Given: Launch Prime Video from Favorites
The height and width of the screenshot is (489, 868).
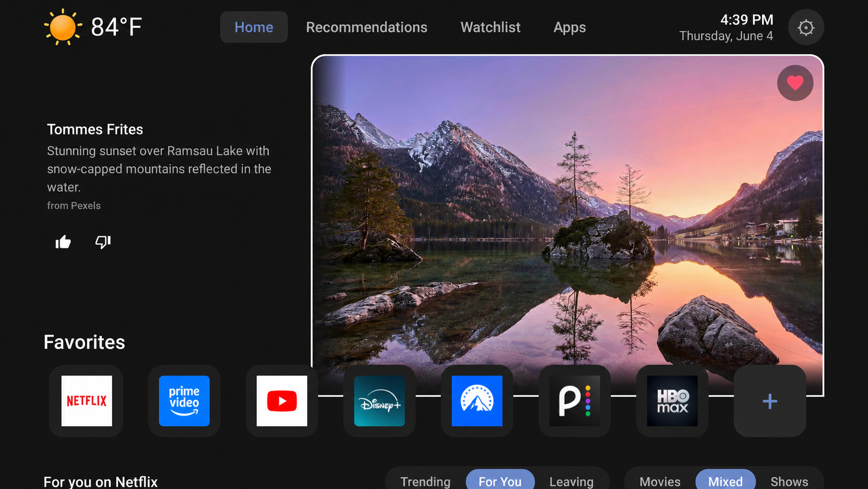Looking at the screenshot, I should (x=184, y=401).
